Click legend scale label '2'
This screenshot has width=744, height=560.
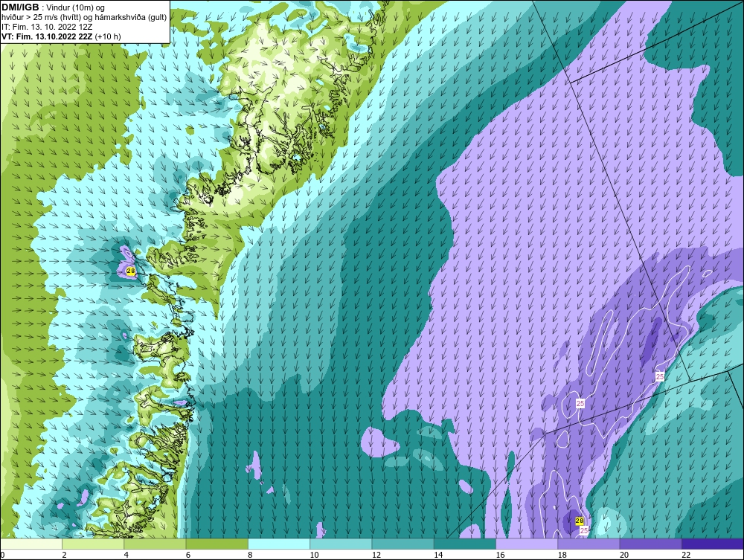coord(64,555)
